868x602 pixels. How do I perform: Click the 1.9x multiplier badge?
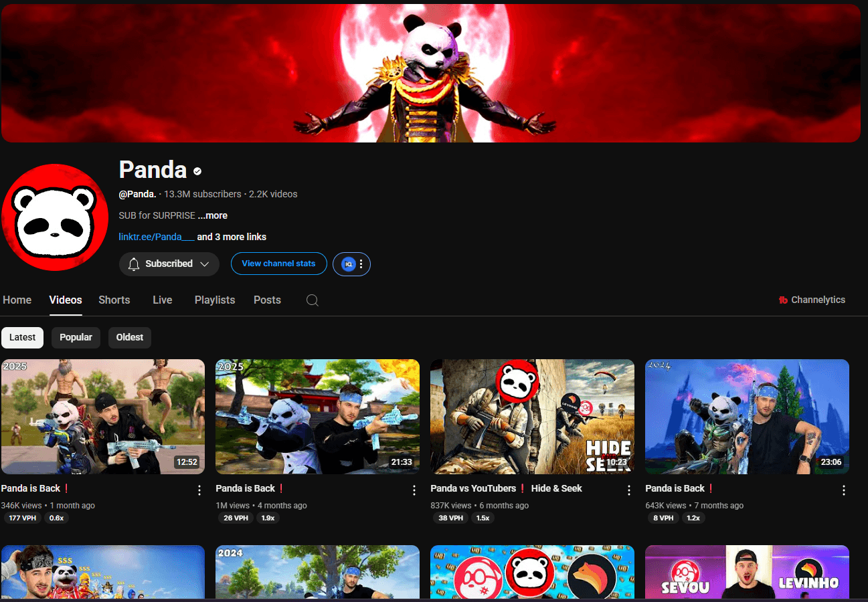[x=268, y=518]
